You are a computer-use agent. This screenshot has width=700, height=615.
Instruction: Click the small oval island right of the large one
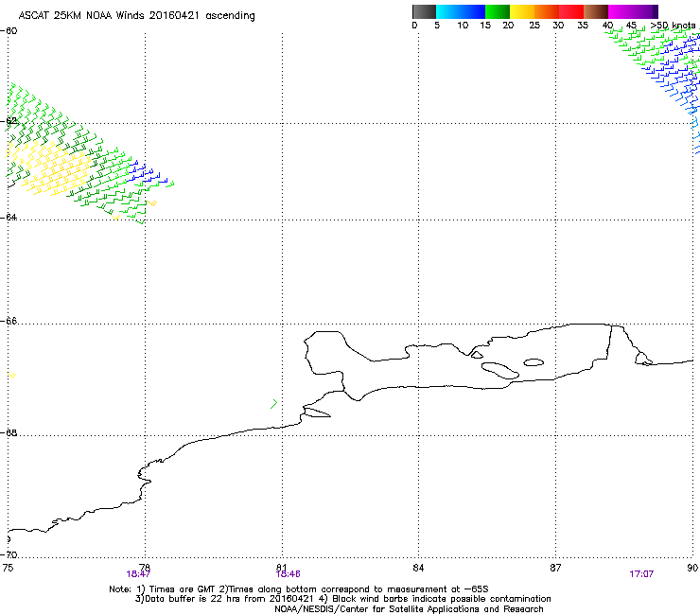pyautogui.click(x=534, y=362)
